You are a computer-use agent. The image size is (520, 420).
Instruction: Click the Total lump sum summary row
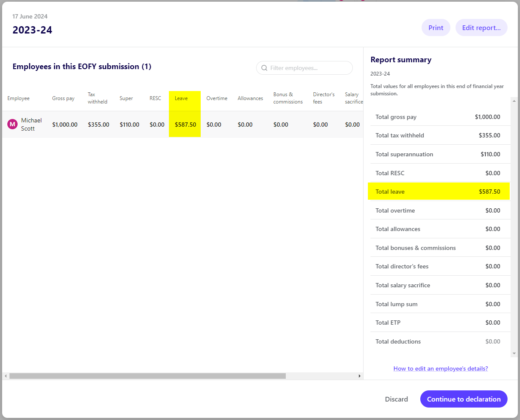[x=440, y=304]
